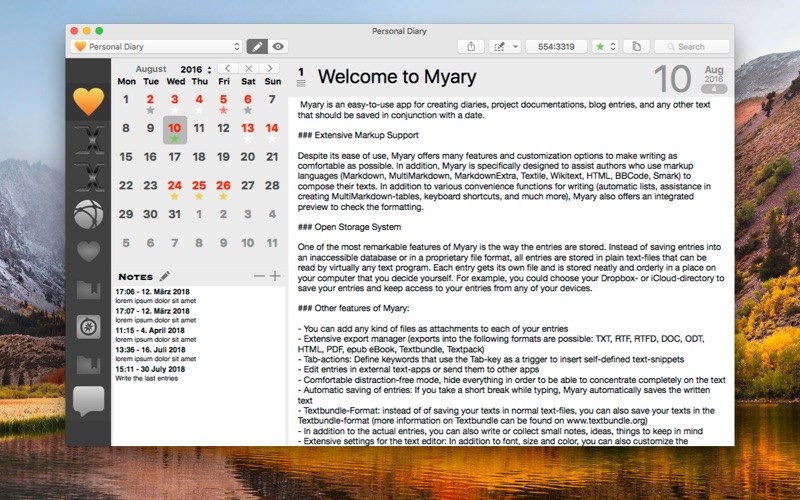Select the orange heart diary in sidebar
This screenshot has height=500, width=800.
(89, 103)
